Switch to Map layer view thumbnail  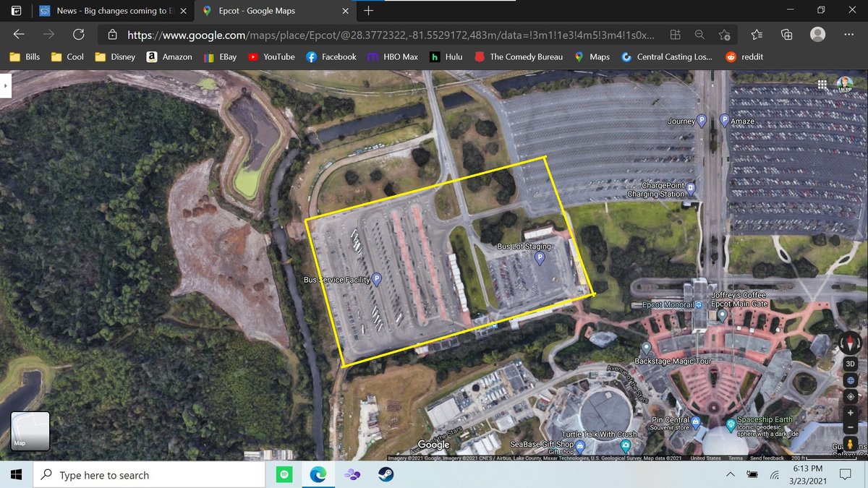[30, 431]
